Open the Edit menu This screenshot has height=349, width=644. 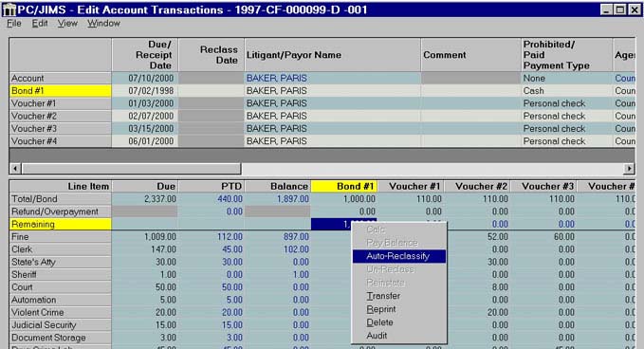click(40, 24)
